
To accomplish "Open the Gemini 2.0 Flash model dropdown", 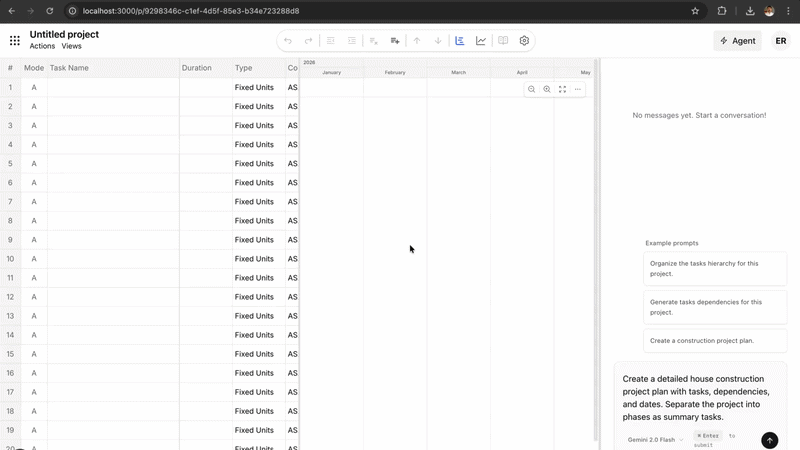I will pos(655,439).
